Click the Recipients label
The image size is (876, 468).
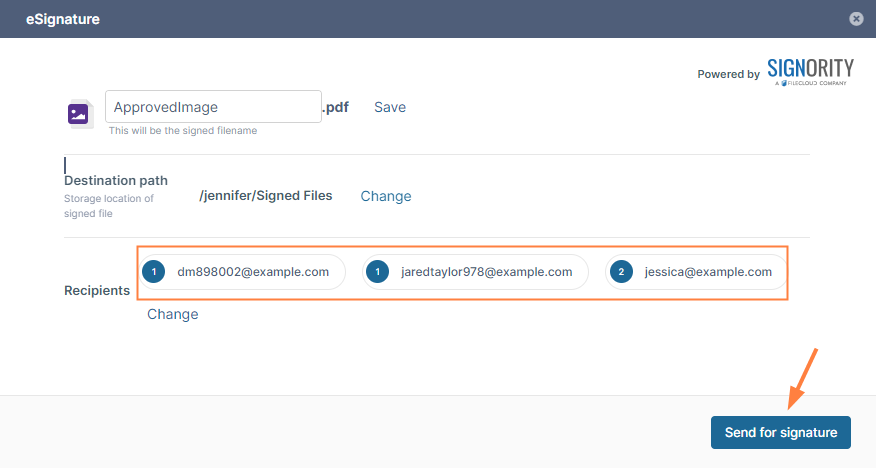pyautogui.click(x=97, y=291)
